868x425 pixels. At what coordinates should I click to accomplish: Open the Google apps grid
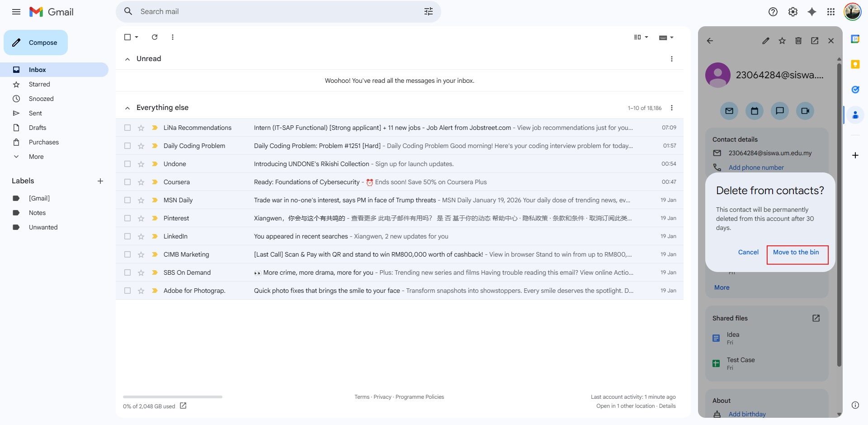(x=831, y=12)
